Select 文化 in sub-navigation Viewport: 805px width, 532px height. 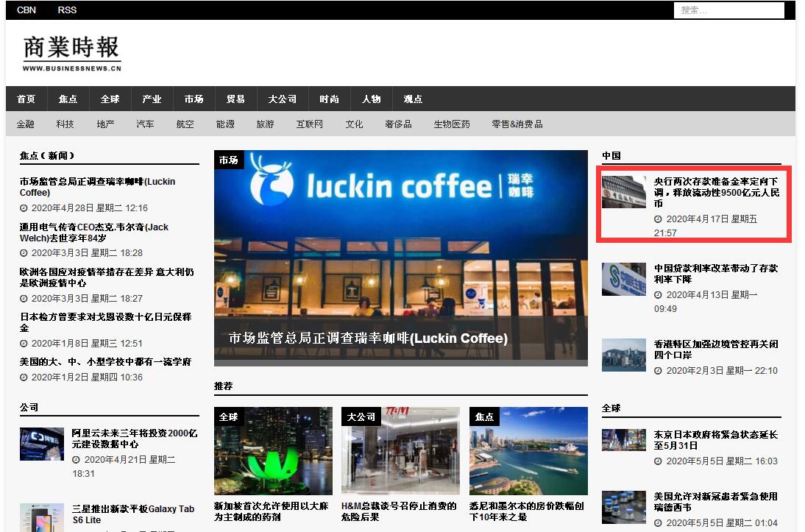click(x=354, y=124)
